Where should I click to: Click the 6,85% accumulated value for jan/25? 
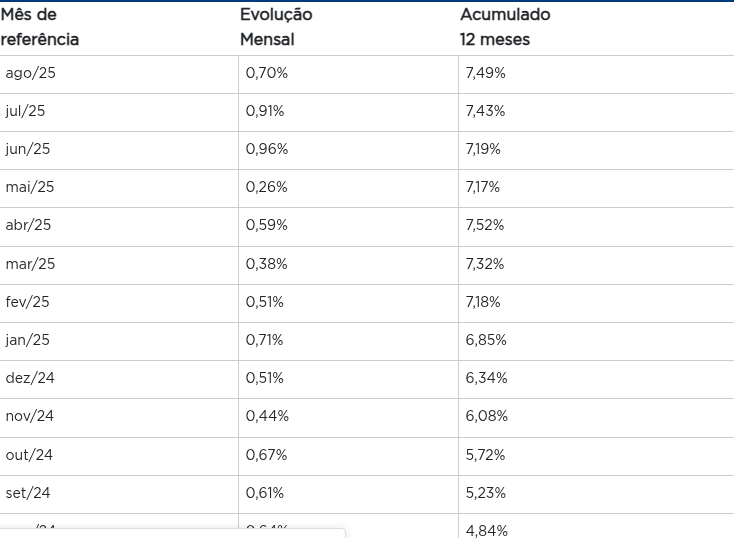(486, 340)
